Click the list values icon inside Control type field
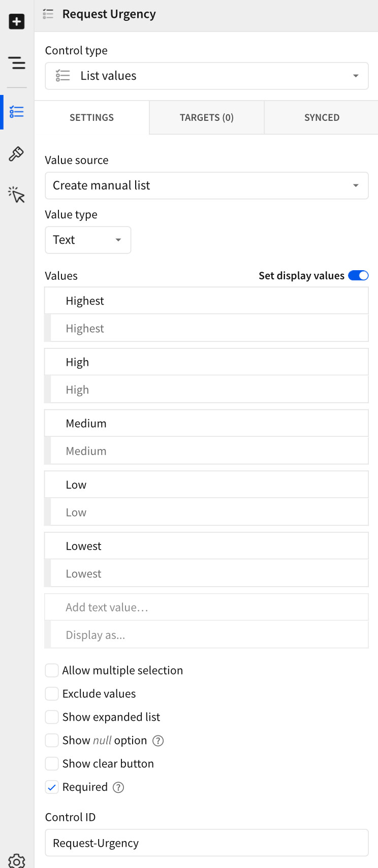Screen dimensions: 378x868 (x=62, y=75)
